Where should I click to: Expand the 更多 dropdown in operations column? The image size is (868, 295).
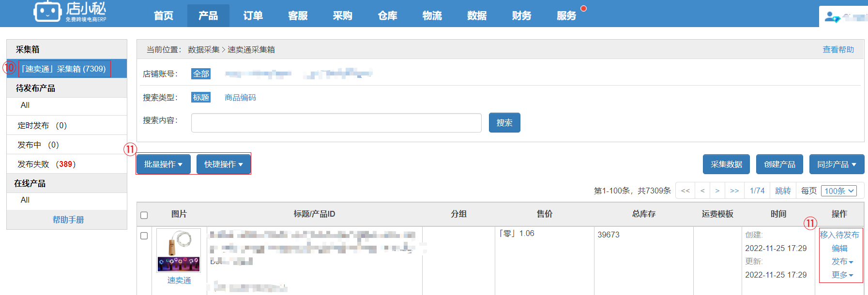(x=842, y=275)
